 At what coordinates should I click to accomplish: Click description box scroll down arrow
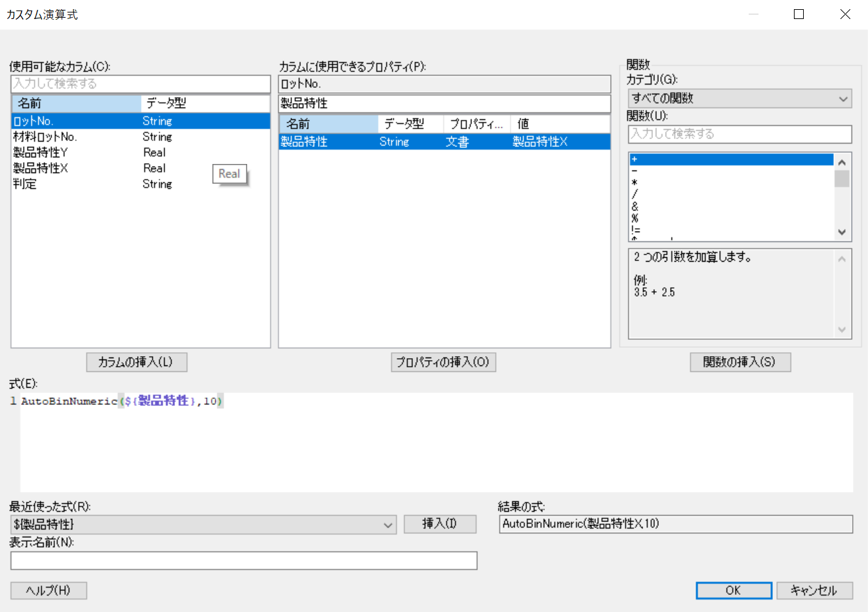842,329
